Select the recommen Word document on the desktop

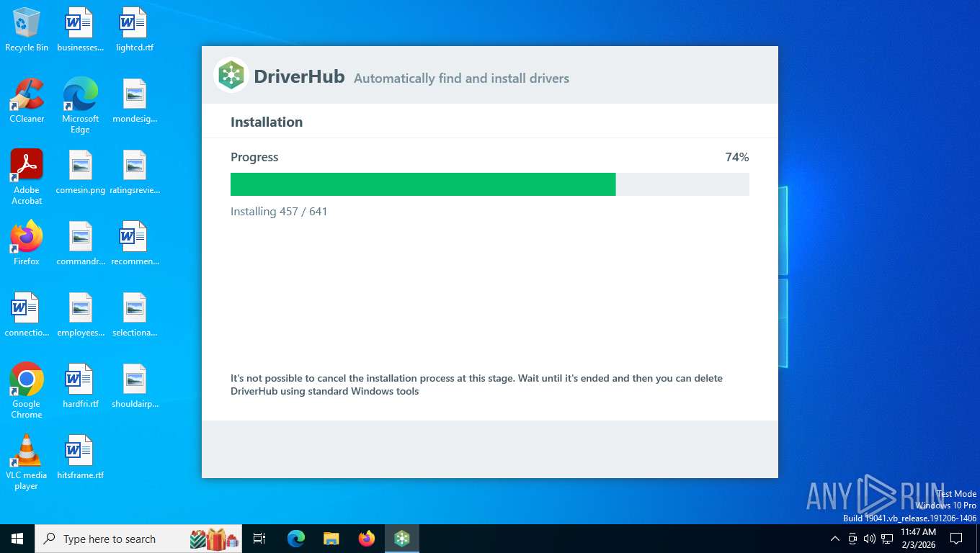click(x=135, y=243)
